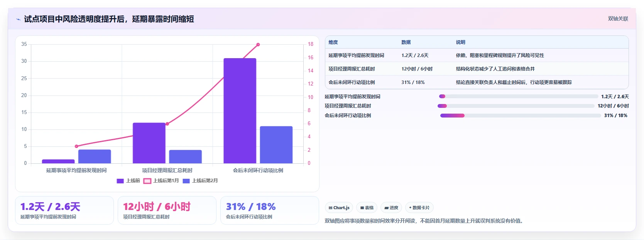The image size is (644, 240).
Task: Click the tallest purple bar for 会后未闭环行动项比例
Action: tap(240, 111)
